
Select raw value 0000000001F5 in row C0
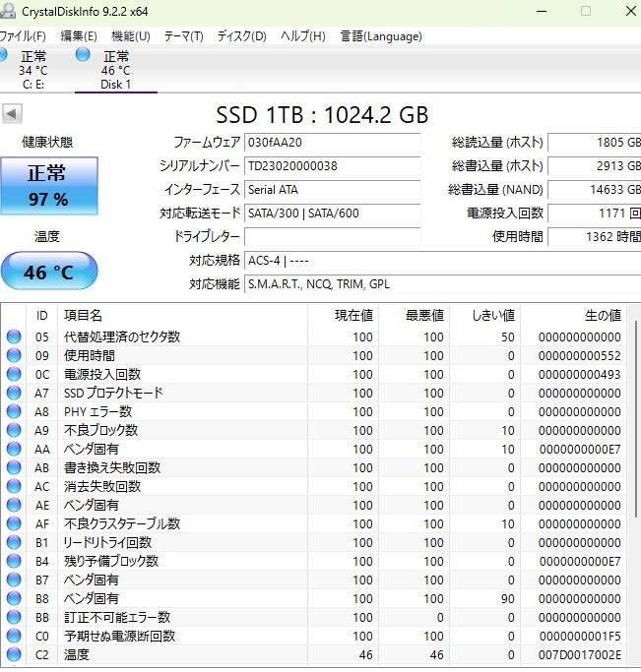[580, 637]
